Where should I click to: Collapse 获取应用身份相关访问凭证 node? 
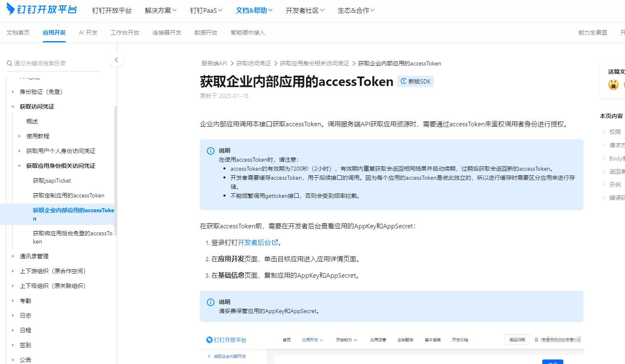[x=19, y=166]
